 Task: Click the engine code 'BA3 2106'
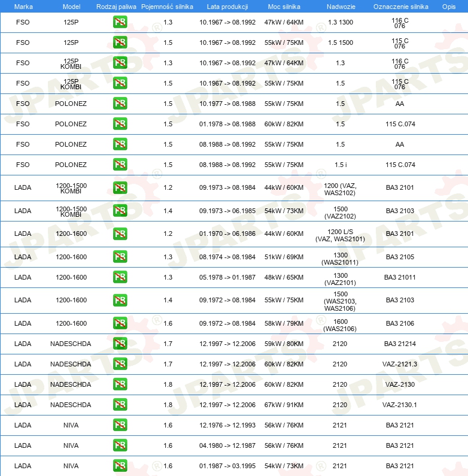pyautogui.click(x=400, y=323)
